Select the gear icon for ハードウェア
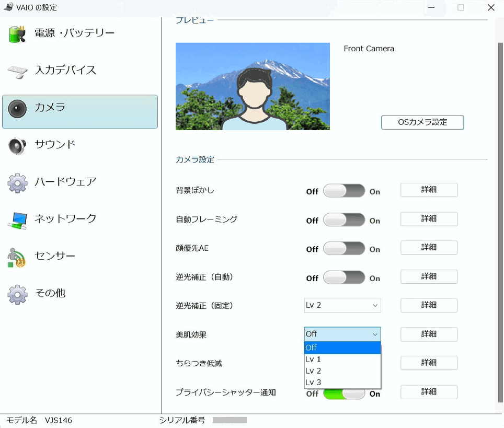504x428 pixels. tap(17, 183)
